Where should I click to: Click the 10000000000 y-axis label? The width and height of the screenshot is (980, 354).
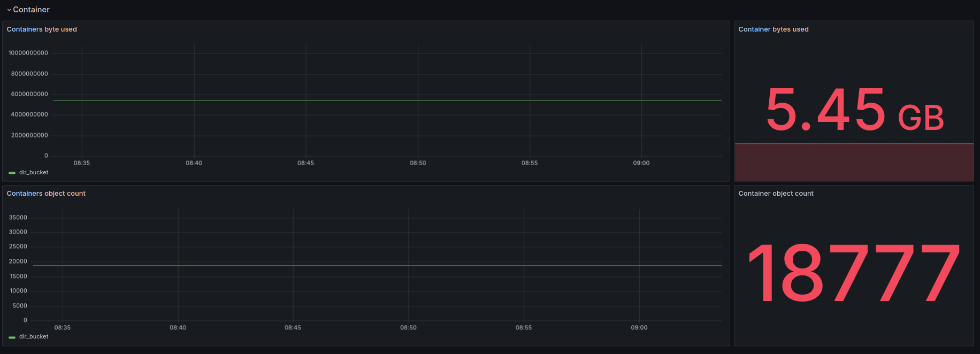coord(28,53)
